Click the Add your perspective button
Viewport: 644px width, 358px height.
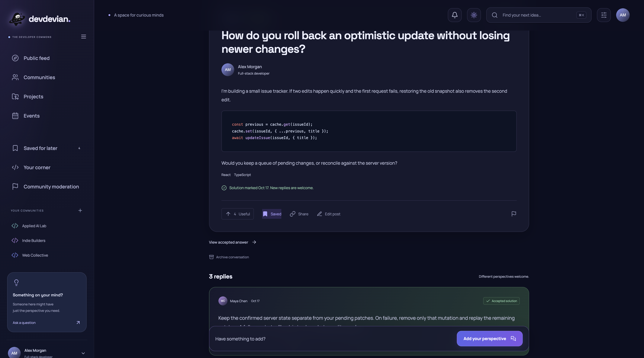click(490, 338)
